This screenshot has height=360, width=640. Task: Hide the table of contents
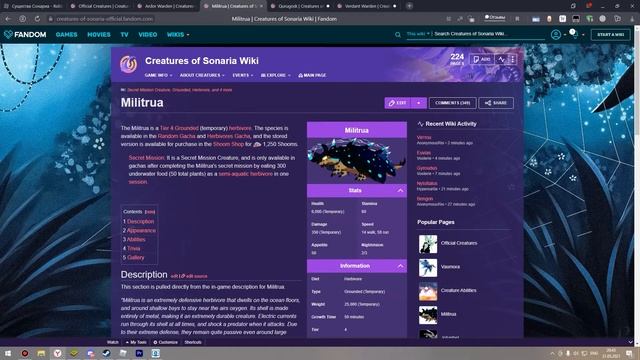coord(150,212)
